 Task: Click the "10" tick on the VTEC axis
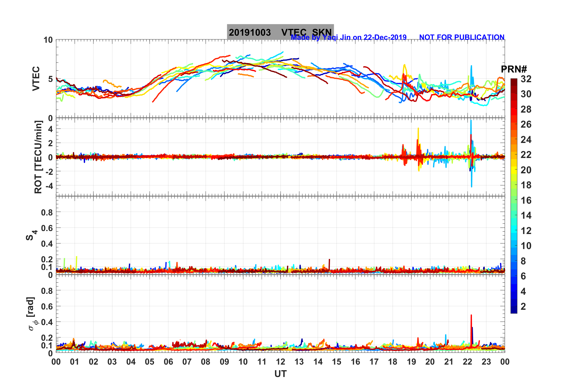coord(48,40)
